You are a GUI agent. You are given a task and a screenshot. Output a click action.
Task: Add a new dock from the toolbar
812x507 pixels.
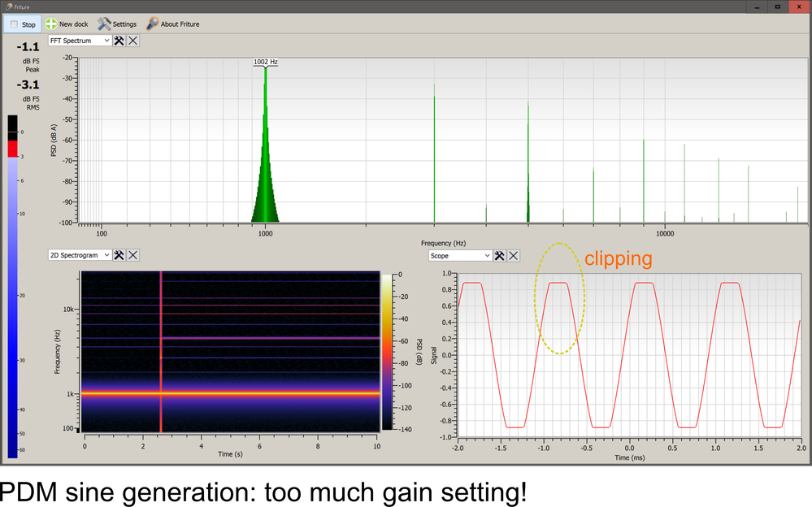[x=67, y=24]
